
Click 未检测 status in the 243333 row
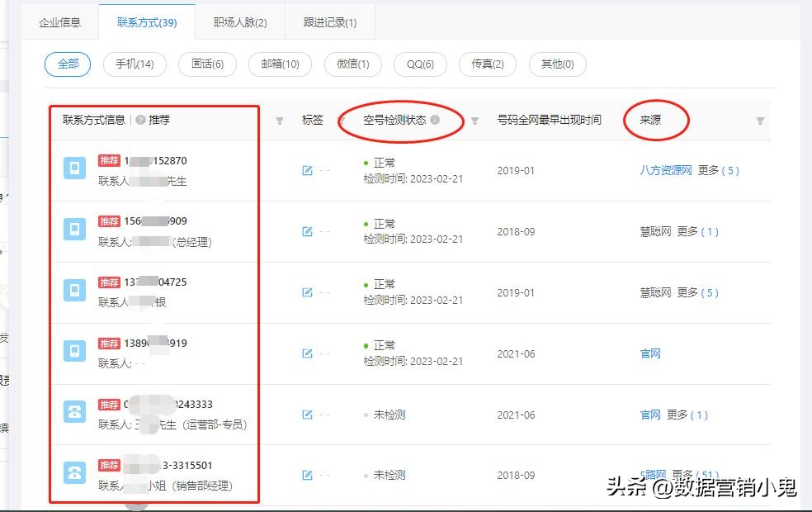coord(389,415)
